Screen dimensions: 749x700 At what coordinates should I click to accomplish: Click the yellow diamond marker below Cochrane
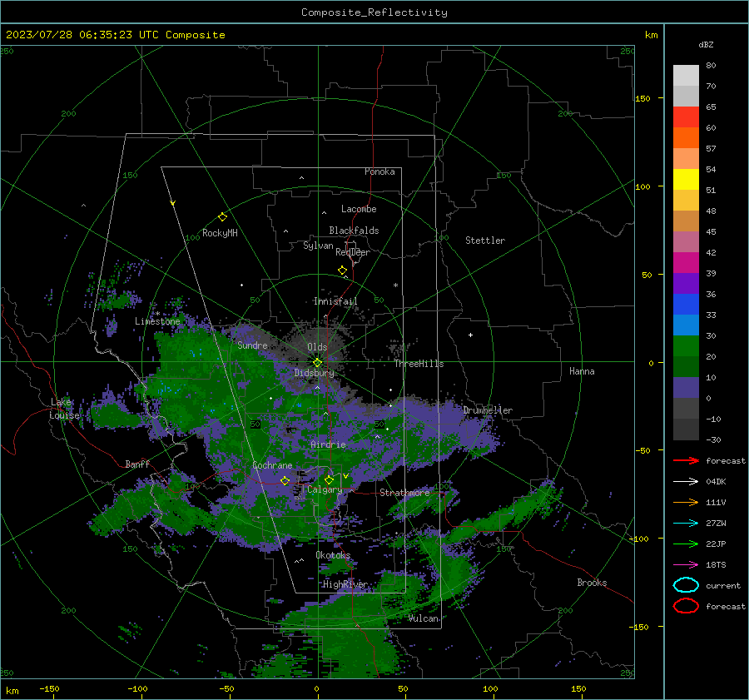click(285, 480)
